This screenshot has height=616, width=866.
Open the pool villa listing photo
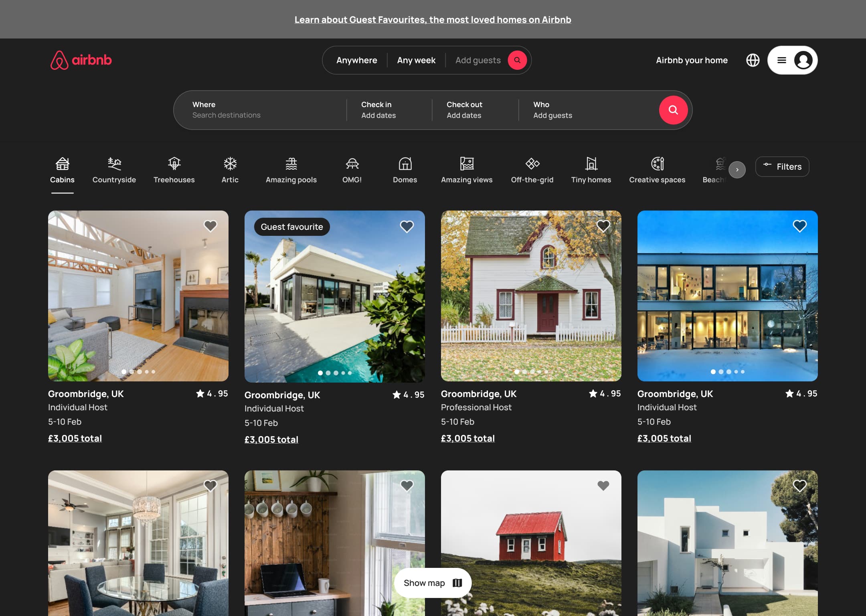pyautogui.click(x=335, y=296)
